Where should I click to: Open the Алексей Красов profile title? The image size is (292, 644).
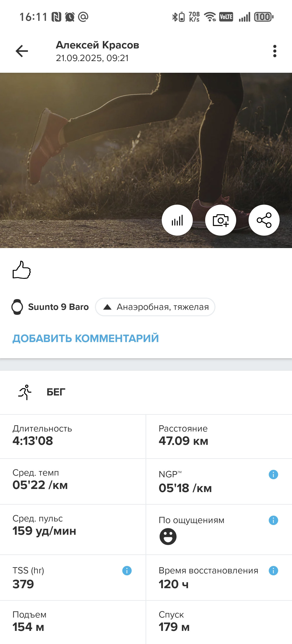pyautogui.click(x=98, y=45)
